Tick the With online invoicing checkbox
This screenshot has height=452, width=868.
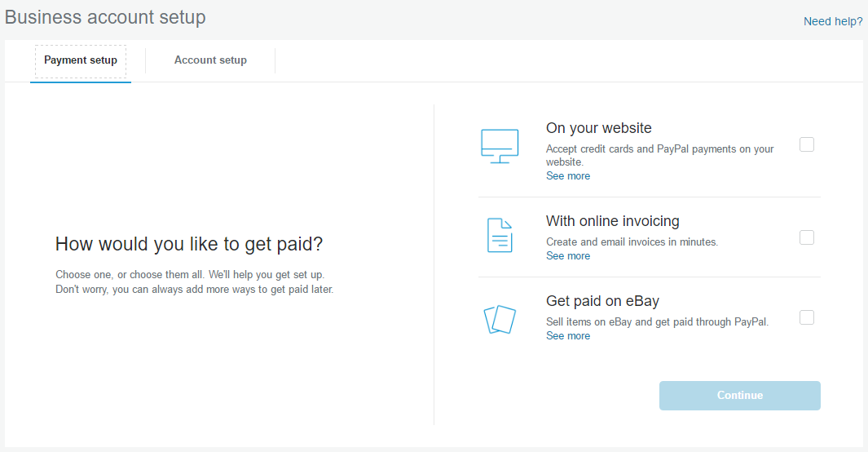807,237
